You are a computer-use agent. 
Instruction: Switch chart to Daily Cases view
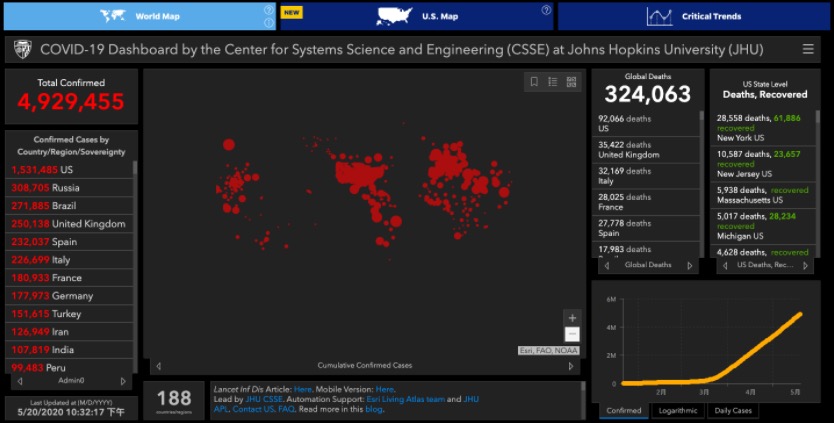click(x=732, y=410)
